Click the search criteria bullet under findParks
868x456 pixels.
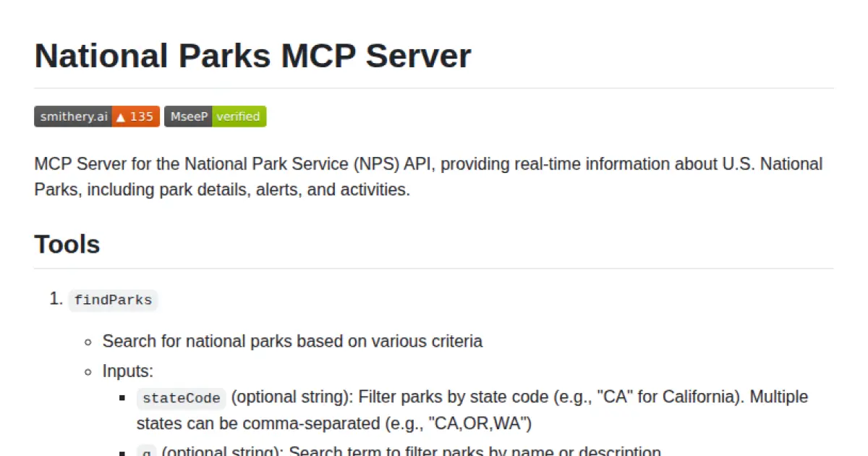[292, 341]
